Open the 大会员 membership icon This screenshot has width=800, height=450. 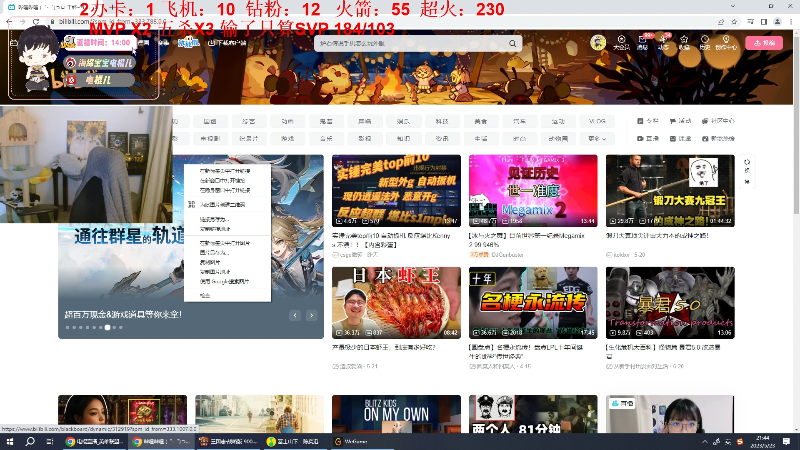[621, 42]
